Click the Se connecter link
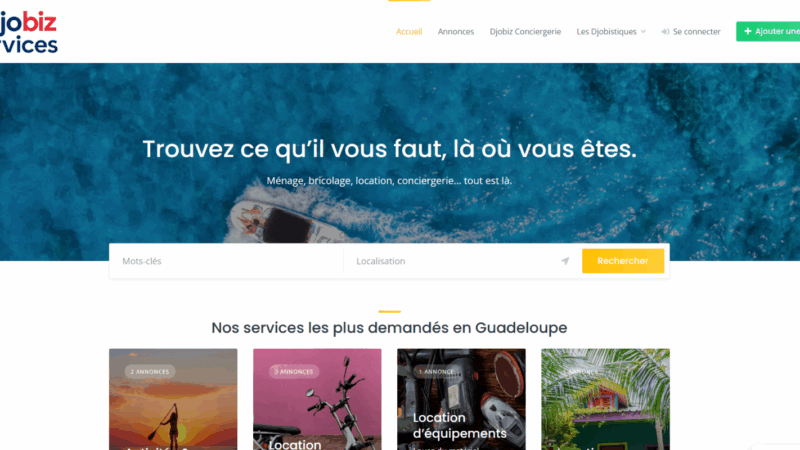The width and height of the screenshot is (800, 450). pos(696,32)
